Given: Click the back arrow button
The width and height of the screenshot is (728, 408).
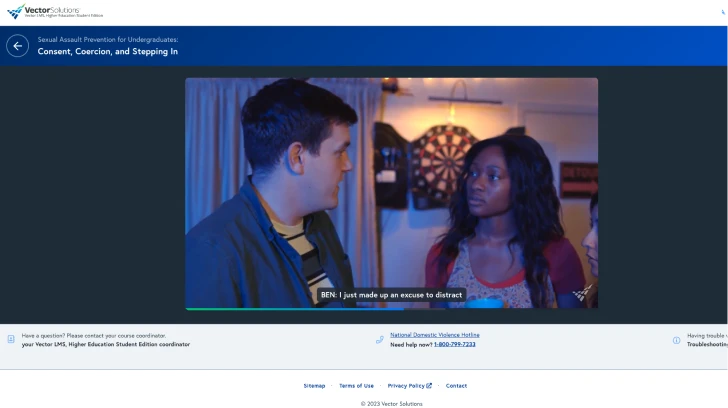Looking at the screenshot, I should coord(18,46).
